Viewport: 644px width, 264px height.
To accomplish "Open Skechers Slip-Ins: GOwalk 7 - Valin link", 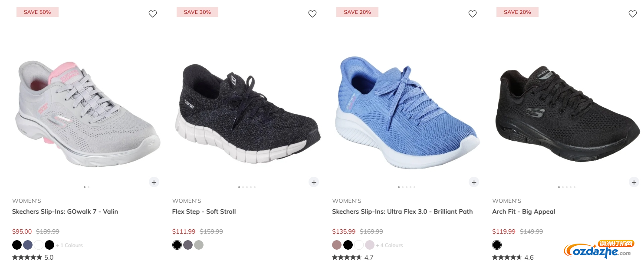I will point(65,211).
